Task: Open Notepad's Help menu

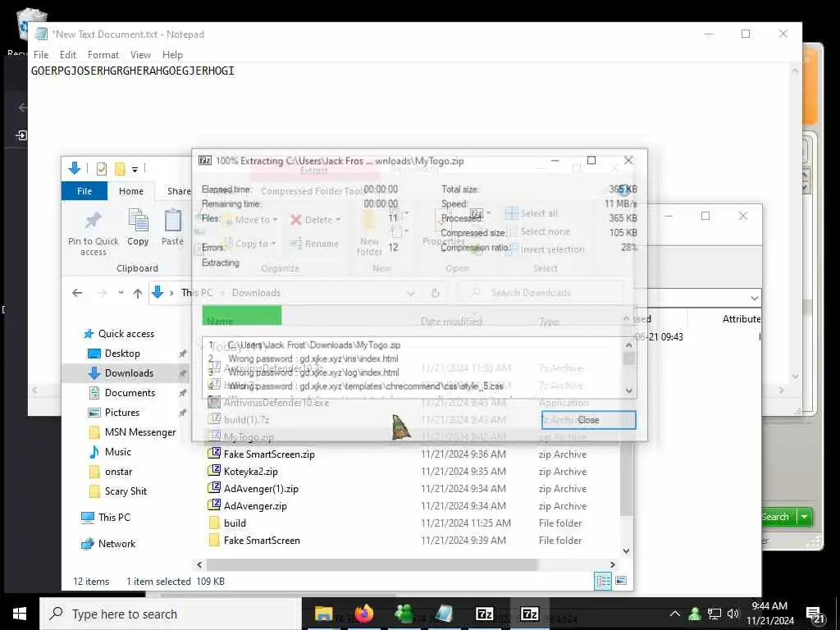Action: pos(172,55)
